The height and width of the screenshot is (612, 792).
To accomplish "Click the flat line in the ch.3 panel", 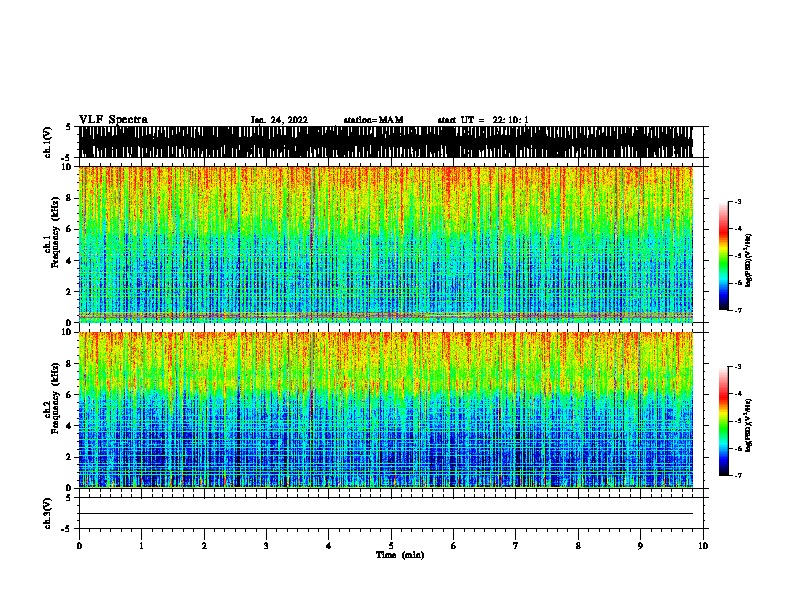I will click(386, 514).
